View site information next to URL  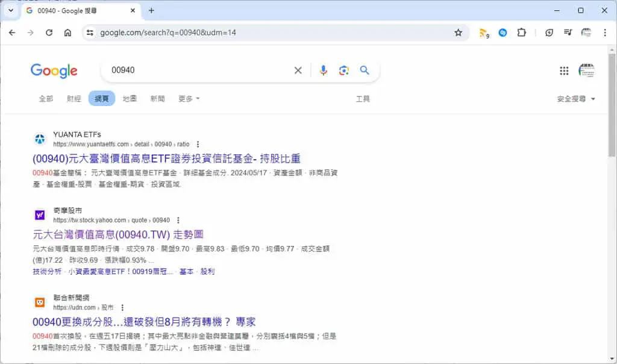click(90, 33)
